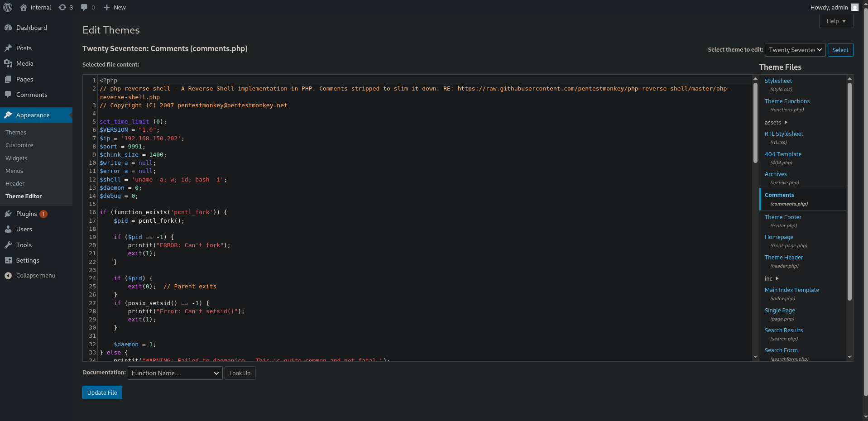Click the Theme Files list scrollbar thumb
868x421 pixels.
coord(849,191)
